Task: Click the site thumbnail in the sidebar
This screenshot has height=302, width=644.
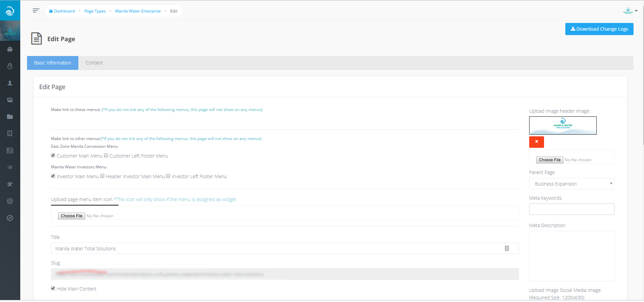Action: coord(10,31)
